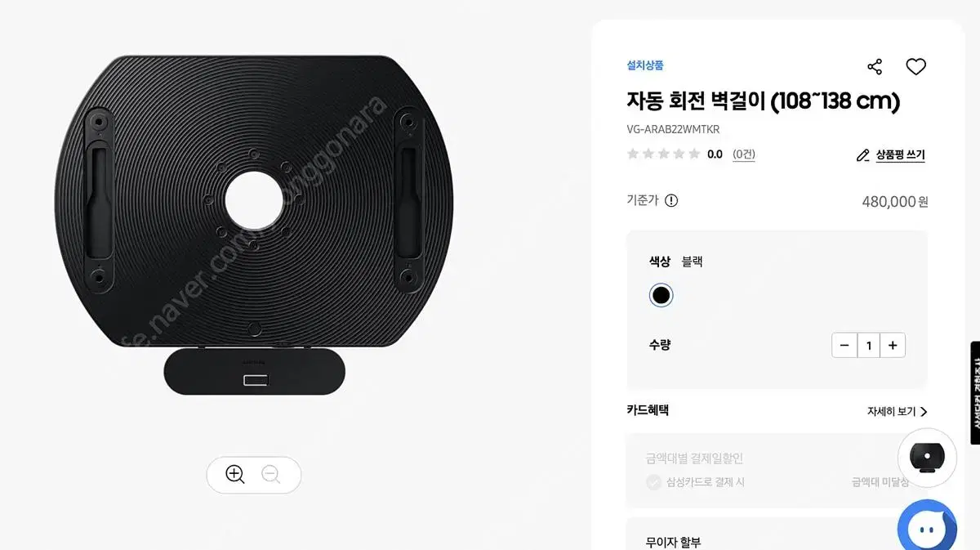This screenshot has width=980, height=550.
Task: Click the main wall mount product image
Action: click(x=254, y=226)
